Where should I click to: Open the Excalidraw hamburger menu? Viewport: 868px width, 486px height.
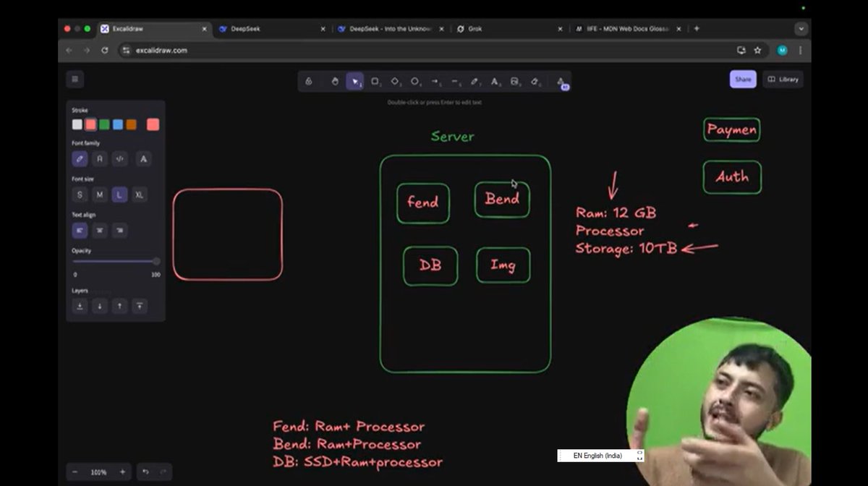click(x=75, y=79)
